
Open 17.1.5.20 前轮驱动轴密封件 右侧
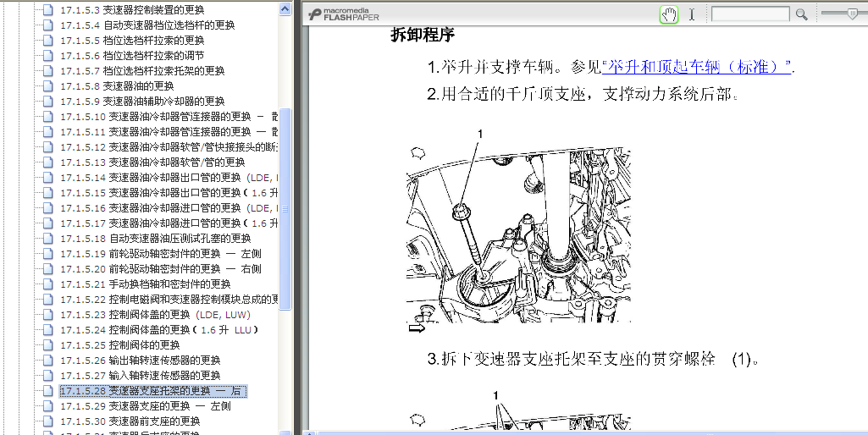click(161, 269)
